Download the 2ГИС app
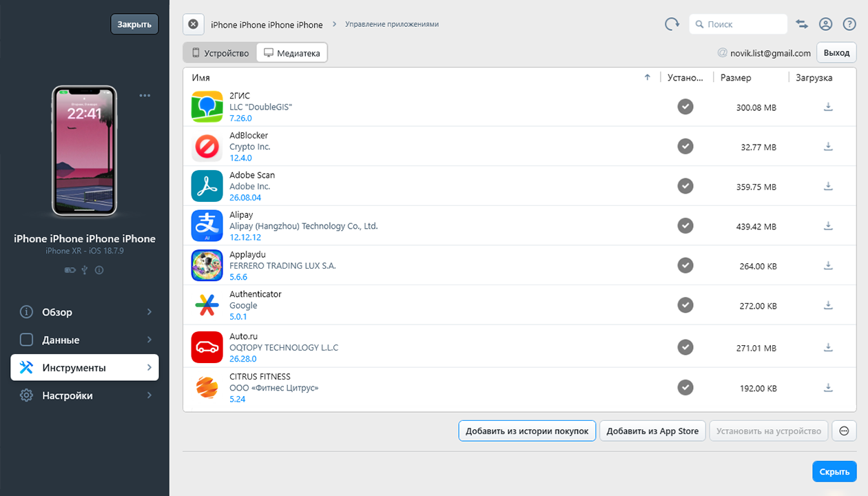The image size is (868, 496). click(828, 107)
